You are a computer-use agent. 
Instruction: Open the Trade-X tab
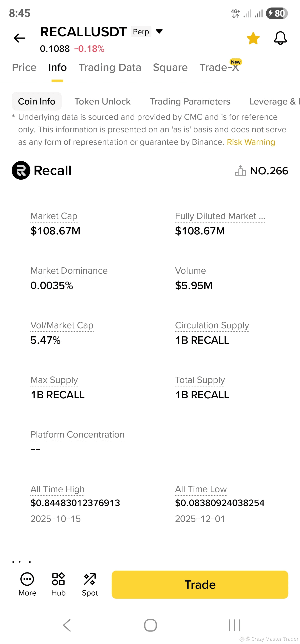click(x=219, y=68)
